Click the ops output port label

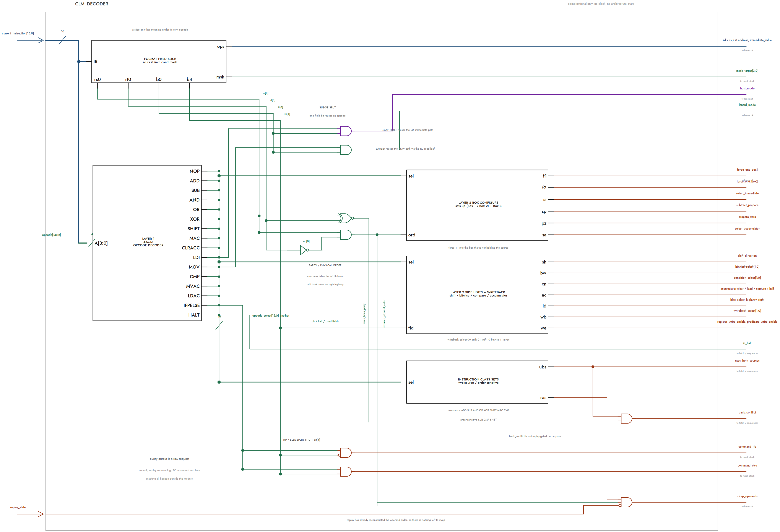[221, 47]
